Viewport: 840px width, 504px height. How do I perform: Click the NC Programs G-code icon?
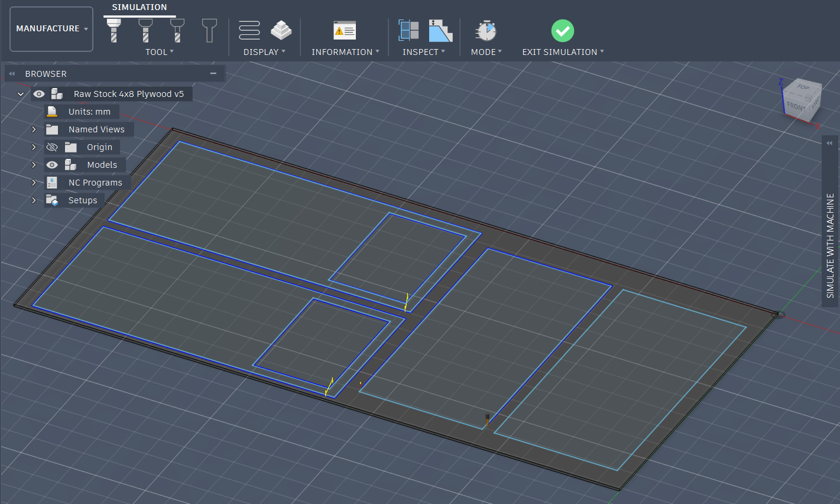pyautogui.click(x=52, y=183)
